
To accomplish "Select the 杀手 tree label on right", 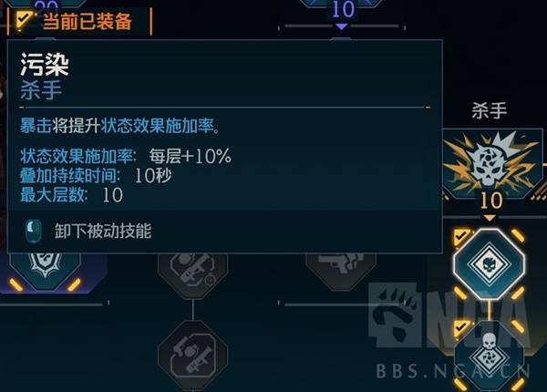I will [x=489, y=111].
